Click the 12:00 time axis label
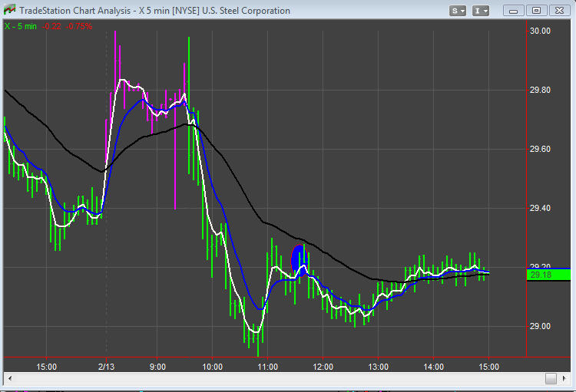576x392 pixels. tap(323, 367)
